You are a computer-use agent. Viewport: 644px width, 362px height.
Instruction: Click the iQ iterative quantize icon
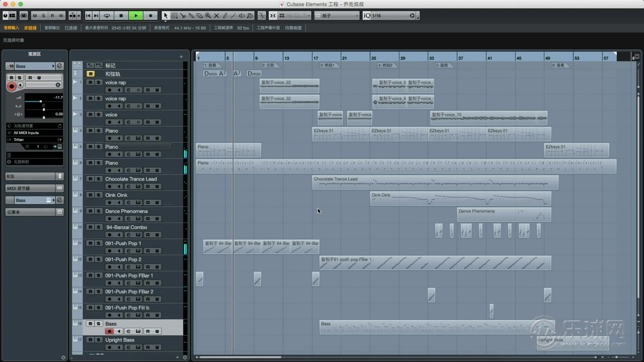point(367,16)
